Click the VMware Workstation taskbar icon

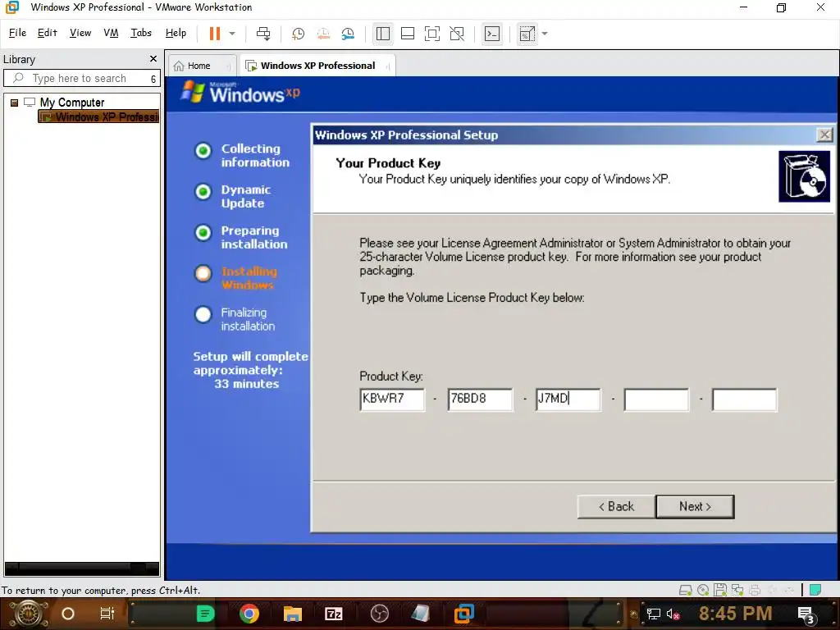coord(464,614)
